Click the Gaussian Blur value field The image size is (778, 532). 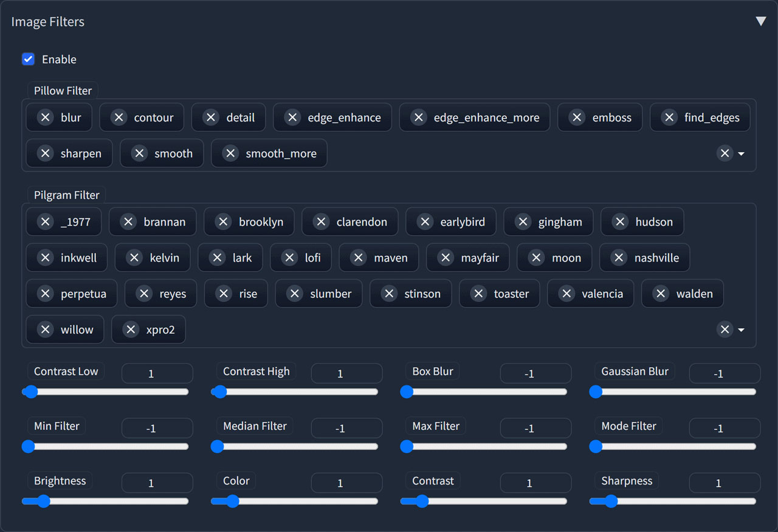[725, 373]
